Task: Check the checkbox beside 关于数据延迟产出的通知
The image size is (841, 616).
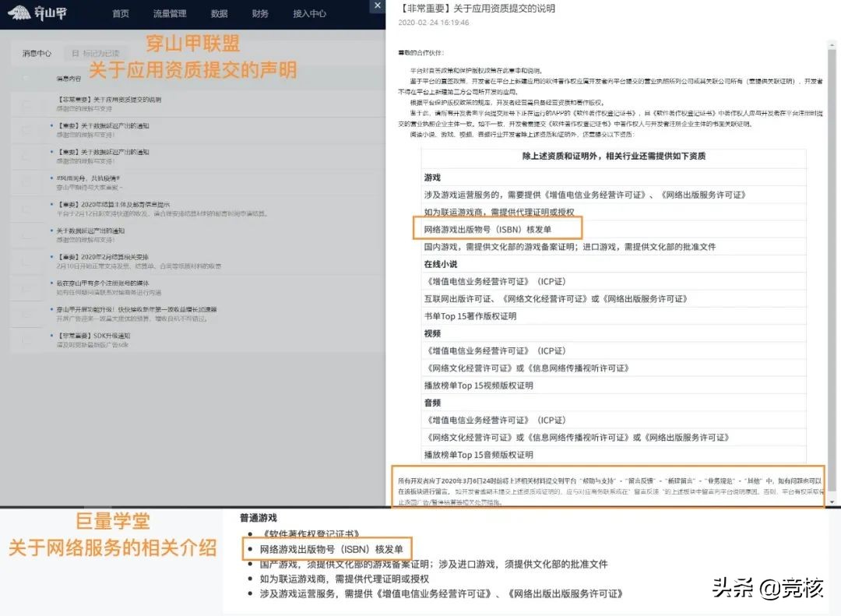Action: coord(27,234)
